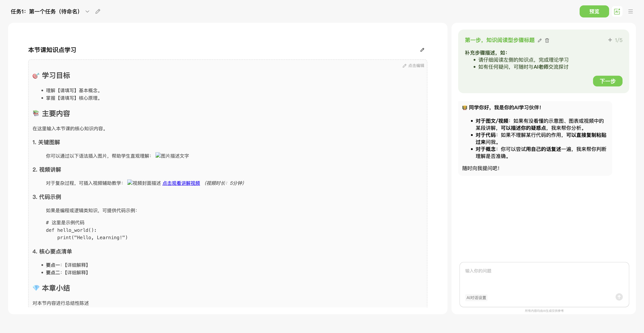Add a new step with plus icon

pyautogui.click(x=610, y=40)
